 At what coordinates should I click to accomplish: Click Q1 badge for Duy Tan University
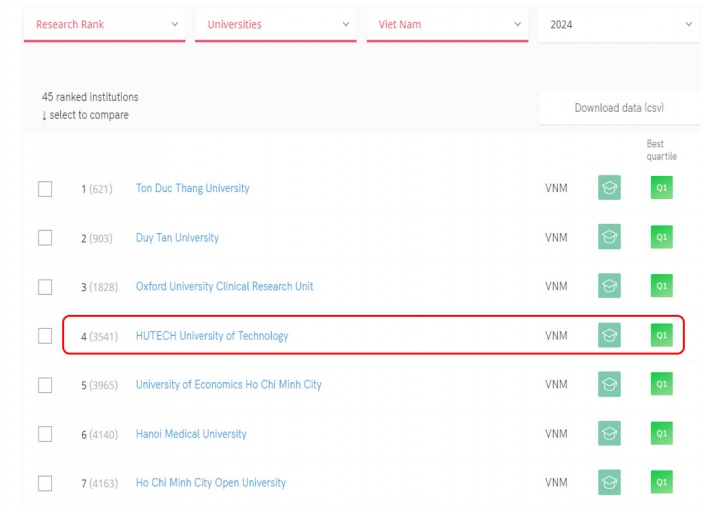pos(662,236)
